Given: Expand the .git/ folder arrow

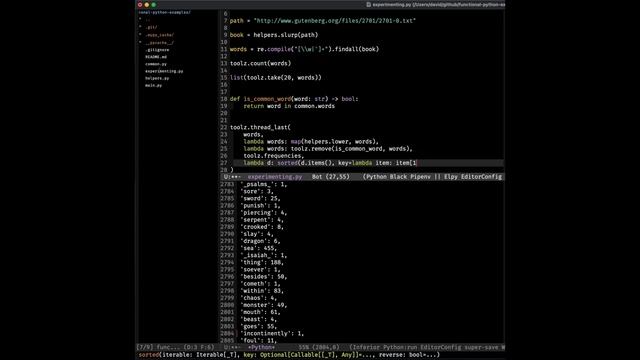Looking at the screenshot, I should click(x=140, y=27).
